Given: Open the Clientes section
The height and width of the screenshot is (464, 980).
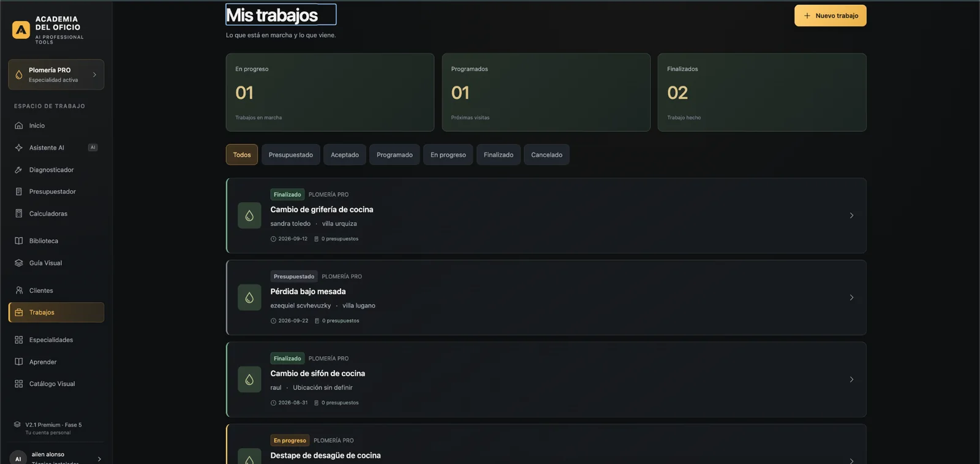Looking at the screenshot, I should tap(56, 291).
